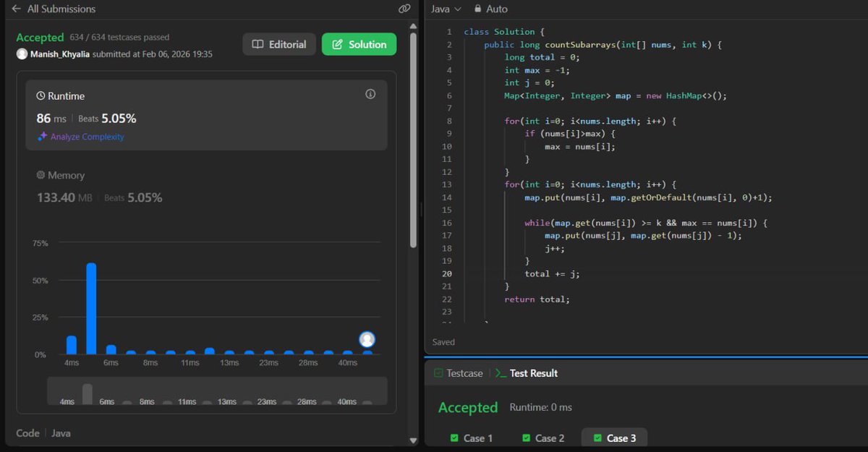
Task: Select Case 2 tab
Action: [543, 438]
